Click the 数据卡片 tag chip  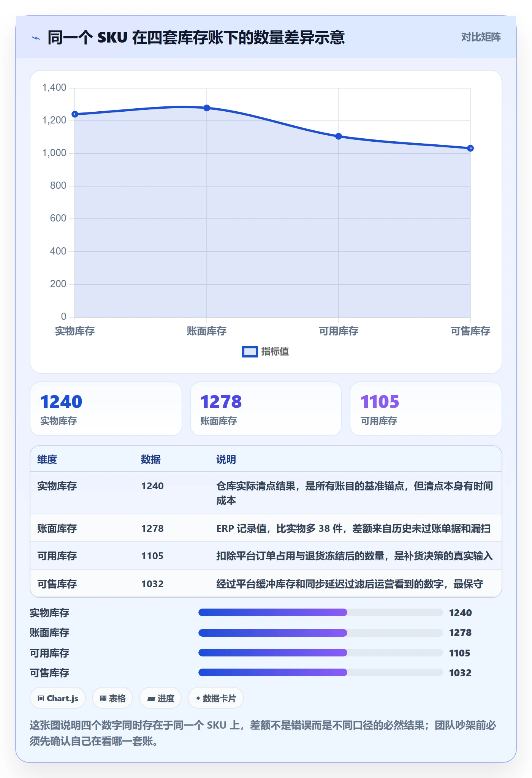tap(216, 698)
